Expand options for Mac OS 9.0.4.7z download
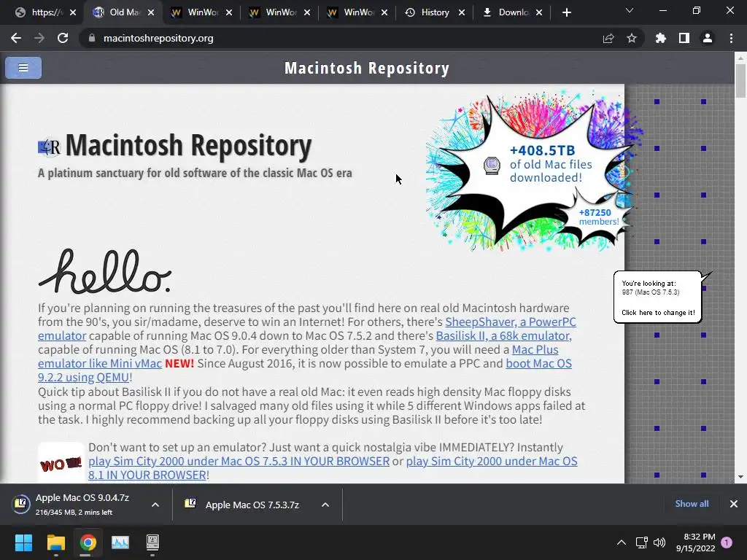 (155, 505)
